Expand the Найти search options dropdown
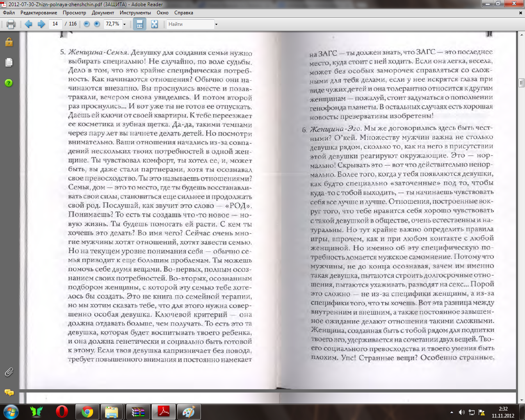Viewport: 525px width, 420px height. pyautogui.click(x=216, y=25)
